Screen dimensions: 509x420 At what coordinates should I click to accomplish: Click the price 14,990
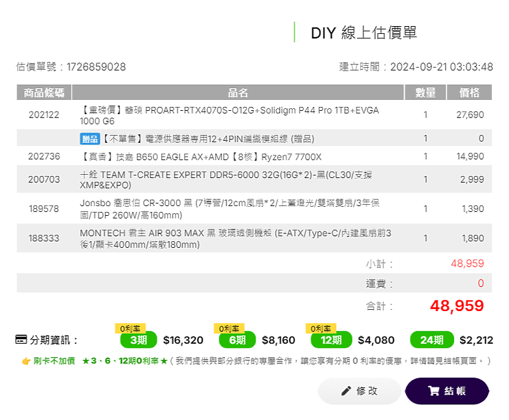click(x=470, y=157)
